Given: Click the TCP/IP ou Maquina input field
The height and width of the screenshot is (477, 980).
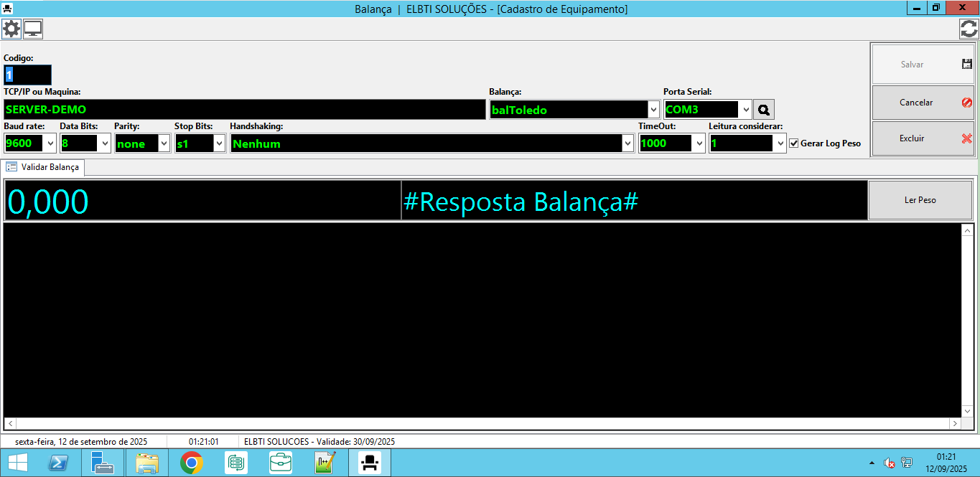Looking at the screenshot, I should 244,110.
